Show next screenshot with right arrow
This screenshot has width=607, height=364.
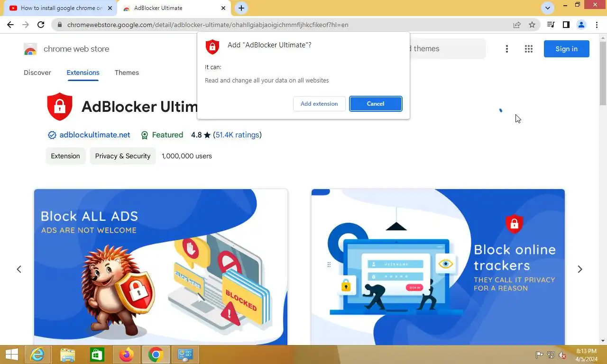pyautogui.click(x=580, y=269)
